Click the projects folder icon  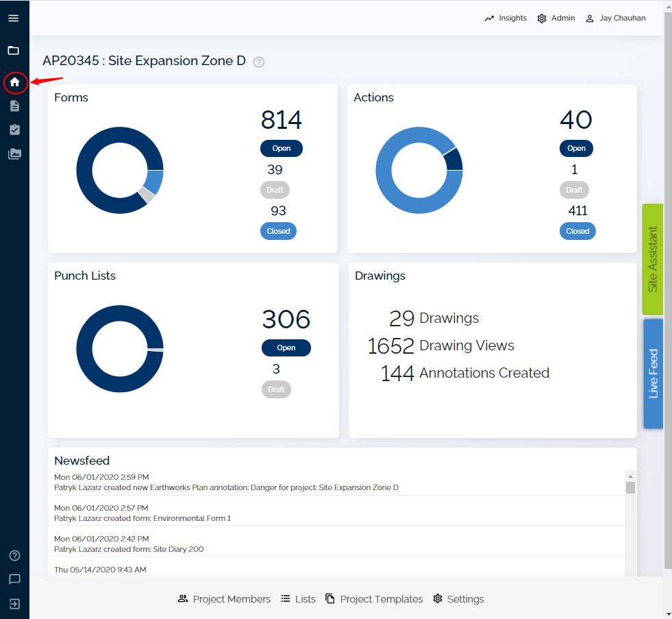coord(14,51)
